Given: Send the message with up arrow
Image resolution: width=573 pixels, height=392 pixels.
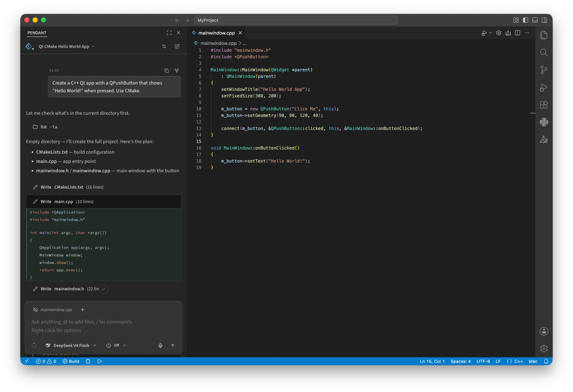Looking at the screenshot, I should (x=173, y=345).
